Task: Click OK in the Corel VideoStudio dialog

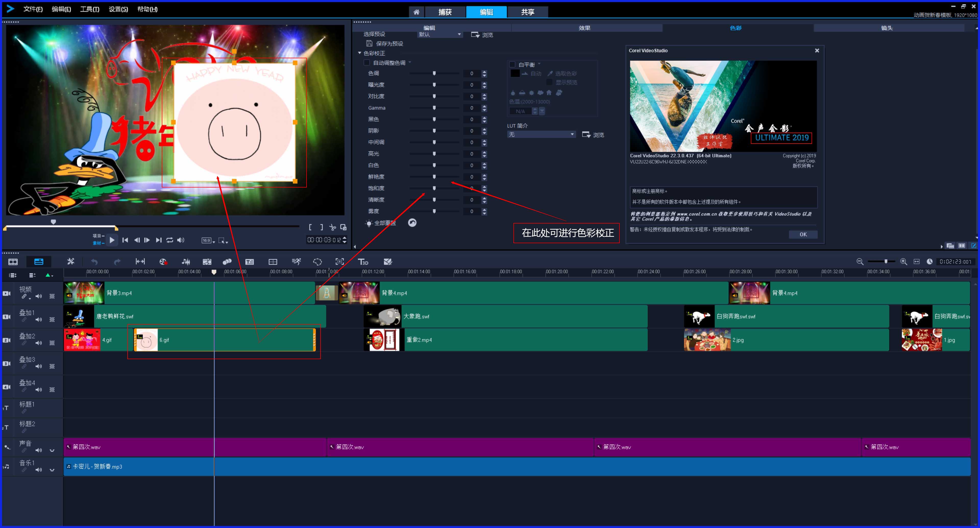Action: tap(803, 234)
